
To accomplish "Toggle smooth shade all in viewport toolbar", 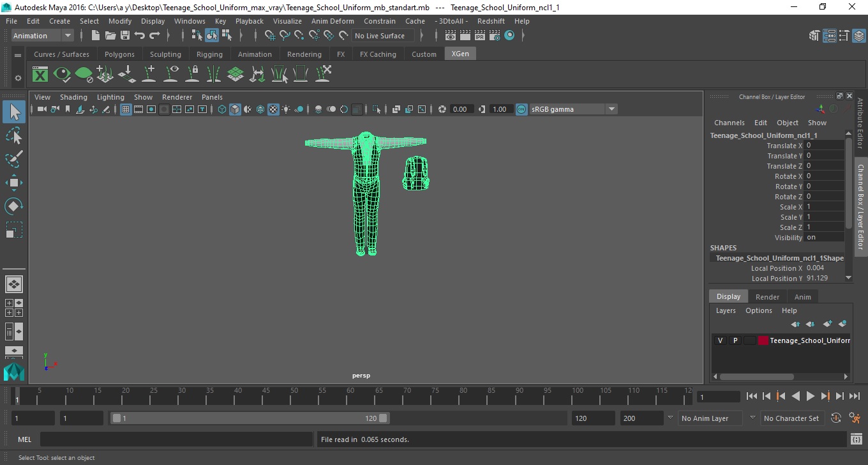I will click(x=235, y=109).
